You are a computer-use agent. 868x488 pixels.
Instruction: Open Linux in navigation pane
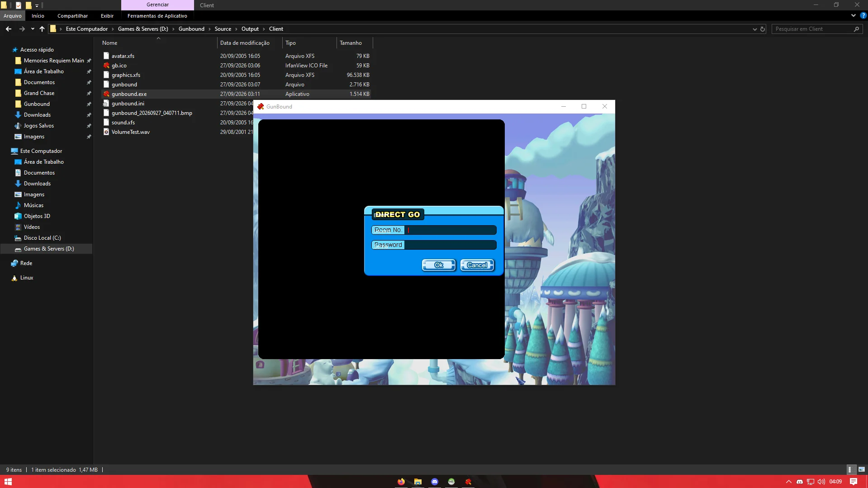coord(27,278)
